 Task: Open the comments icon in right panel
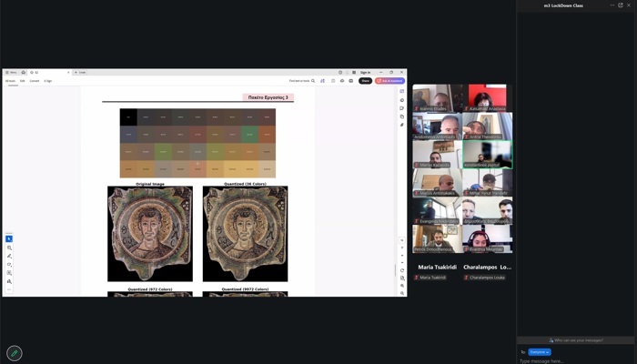point(402,108)
